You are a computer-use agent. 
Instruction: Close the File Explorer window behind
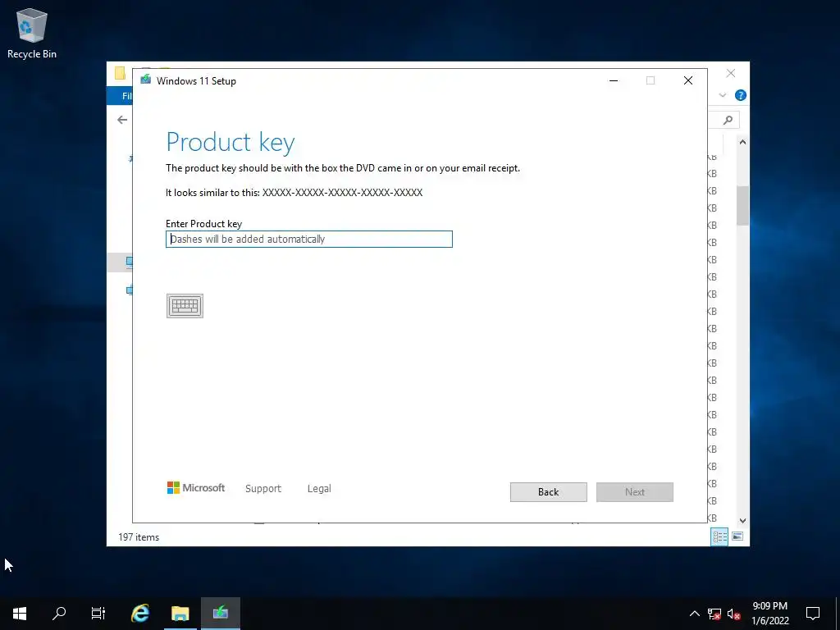pyautogui.click(x=731, y=73)
